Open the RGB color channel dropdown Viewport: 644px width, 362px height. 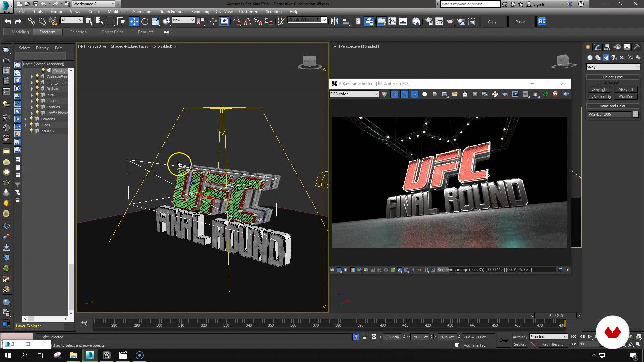click(x=354, y=94)
